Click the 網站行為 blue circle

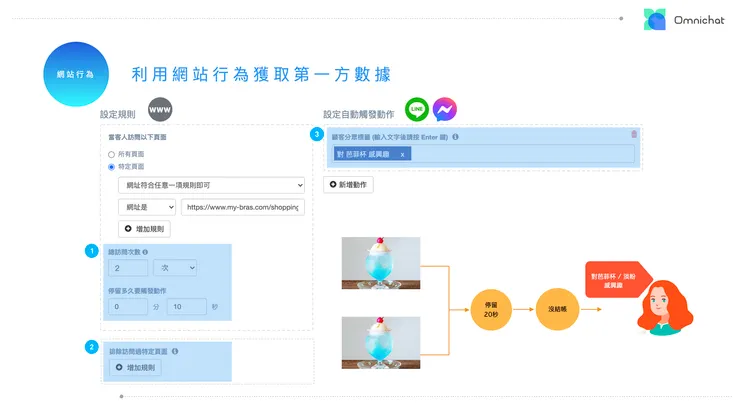coord(76,74)
